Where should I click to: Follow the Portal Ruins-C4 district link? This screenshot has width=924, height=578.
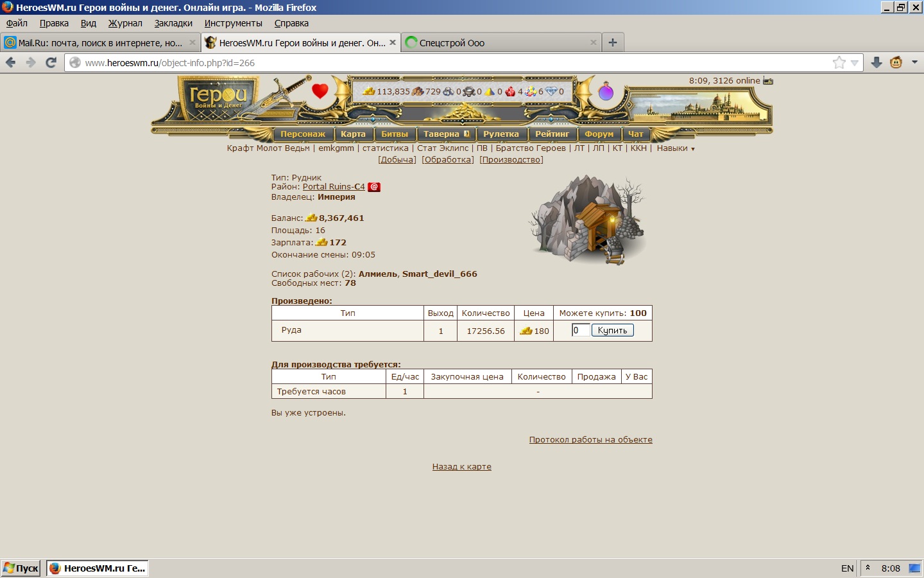coord(334,187)
